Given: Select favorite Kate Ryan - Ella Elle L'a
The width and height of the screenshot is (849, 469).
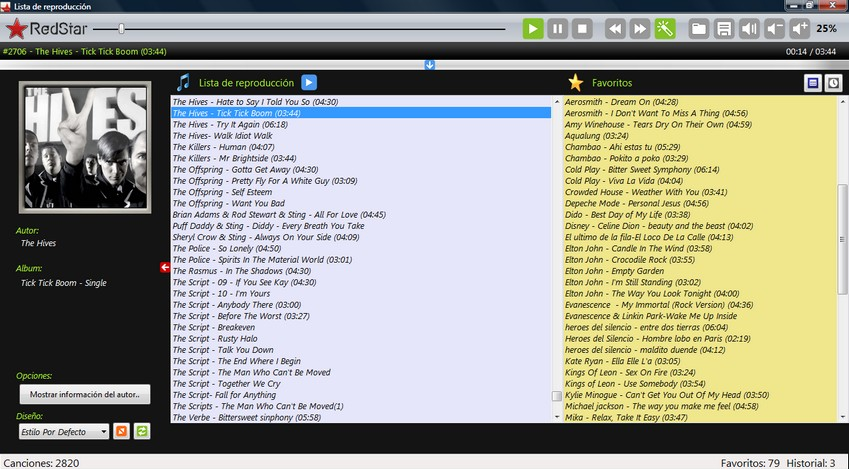Looking at the screenshot, I should pyautogui.click(x=700, y=361).
